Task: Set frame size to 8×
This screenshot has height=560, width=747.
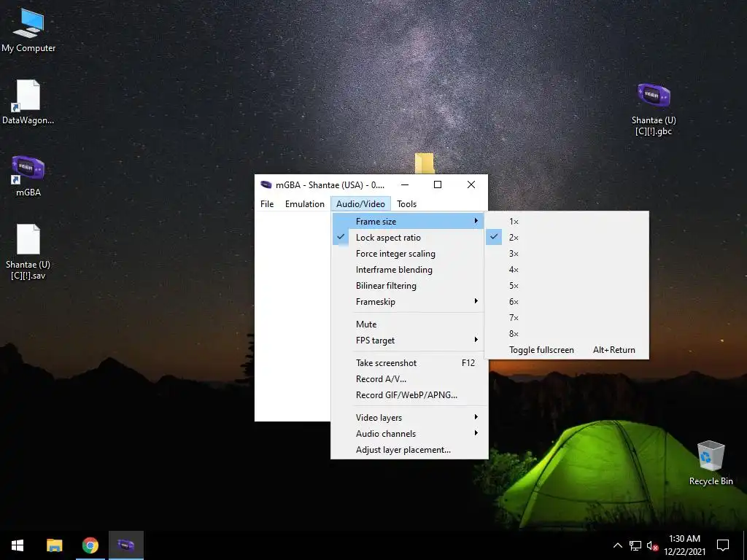Action: 566,334
